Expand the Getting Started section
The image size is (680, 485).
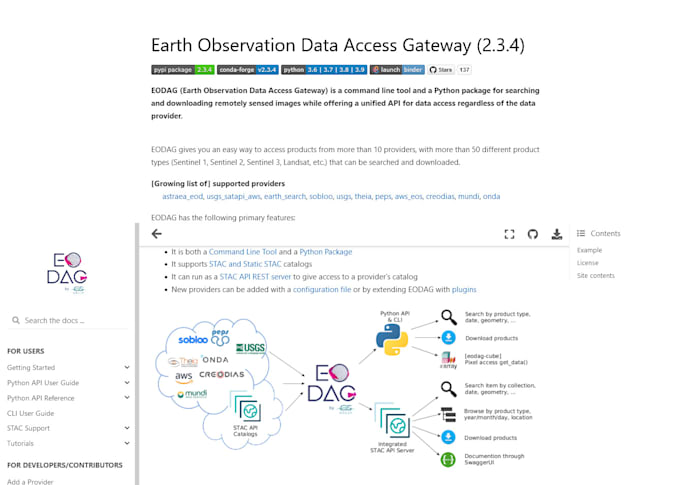(x=127, y=367)
